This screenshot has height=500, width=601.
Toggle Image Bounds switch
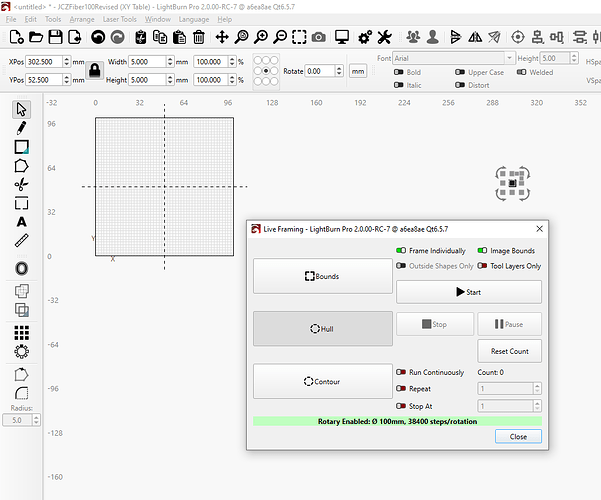pos(482,250)
